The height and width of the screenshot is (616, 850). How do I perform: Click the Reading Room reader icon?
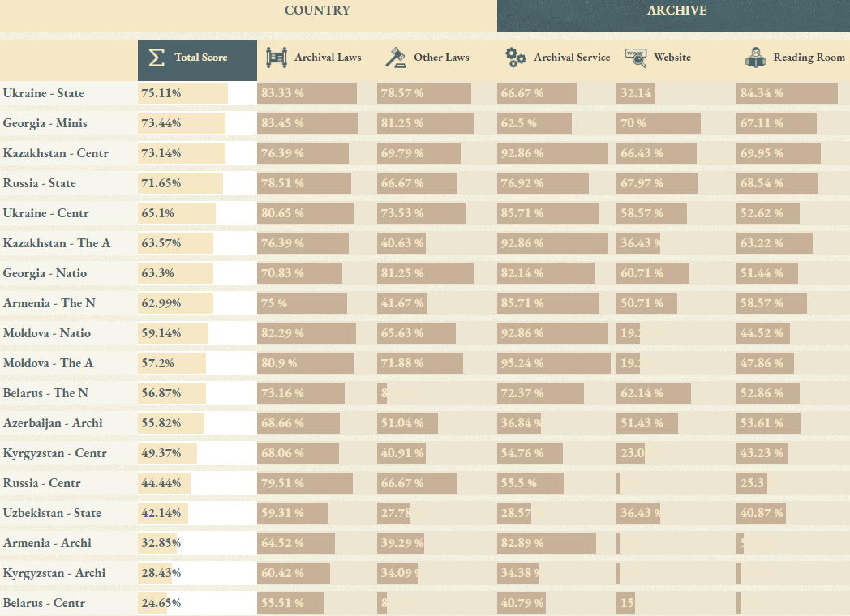tap(754, 58)
